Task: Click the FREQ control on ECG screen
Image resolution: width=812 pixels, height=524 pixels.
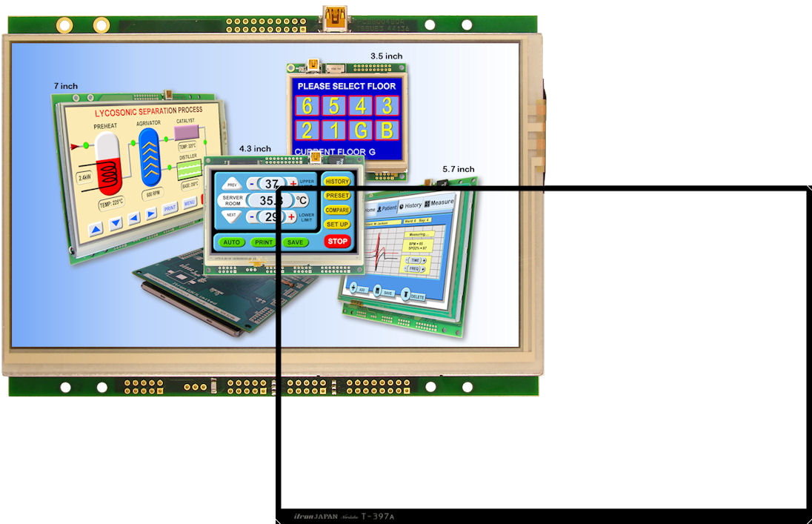Action: pos(415,268)
